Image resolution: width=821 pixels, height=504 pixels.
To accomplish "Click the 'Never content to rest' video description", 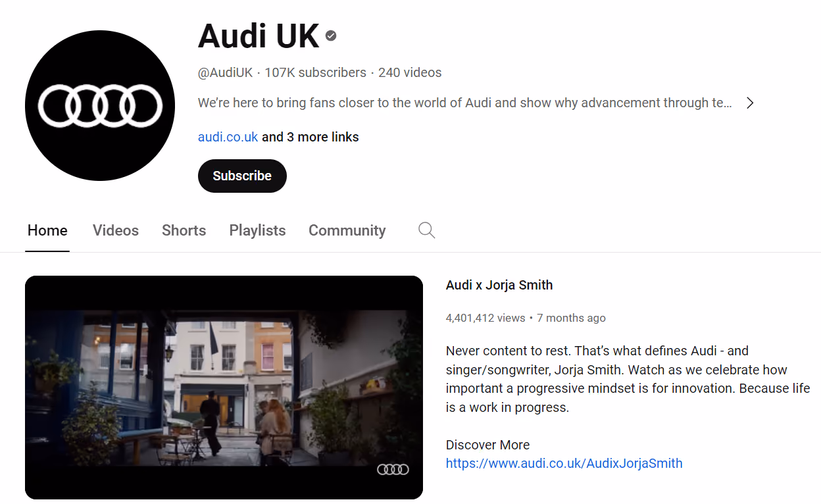I will point(628,379).
